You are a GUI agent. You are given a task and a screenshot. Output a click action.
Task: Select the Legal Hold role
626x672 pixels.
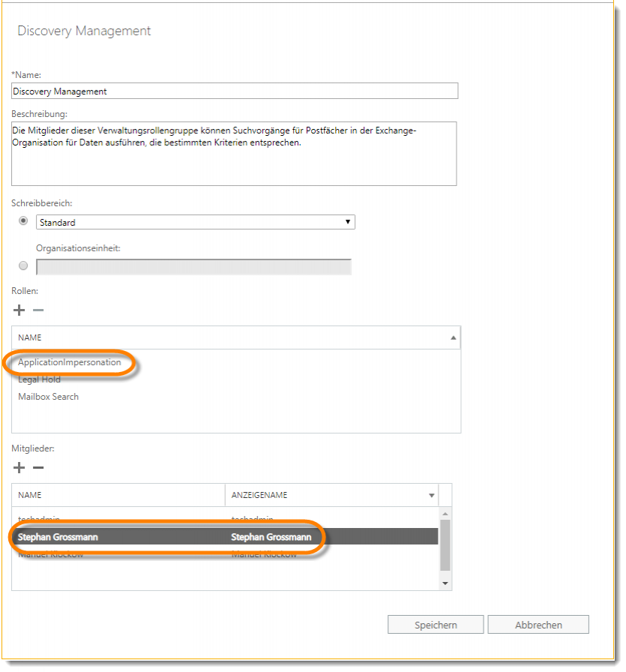(x=40, y=379)
